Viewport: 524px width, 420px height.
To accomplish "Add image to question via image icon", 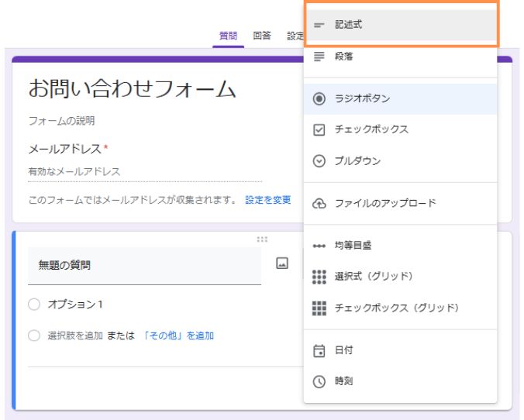I will point(282,264).
